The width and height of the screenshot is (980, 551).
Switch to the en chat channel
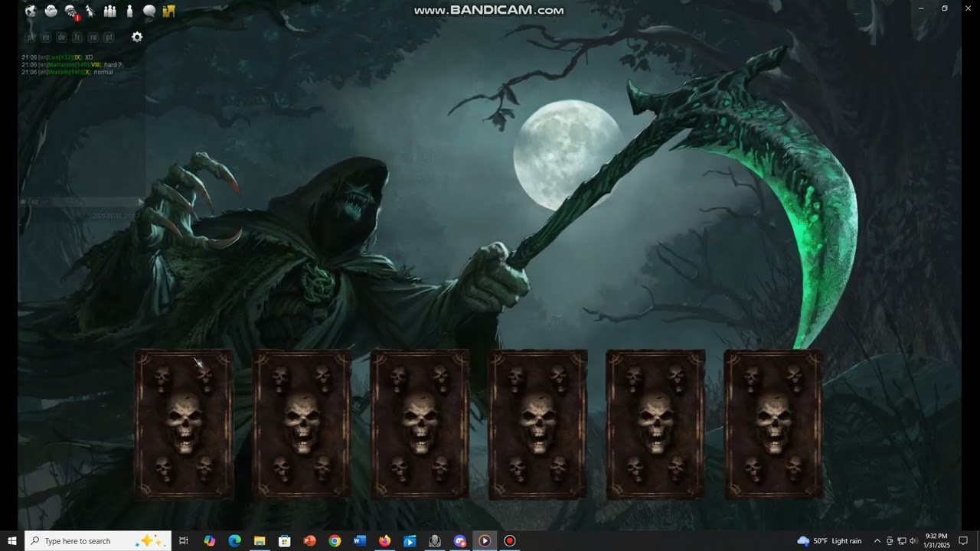tap(46, 37)
